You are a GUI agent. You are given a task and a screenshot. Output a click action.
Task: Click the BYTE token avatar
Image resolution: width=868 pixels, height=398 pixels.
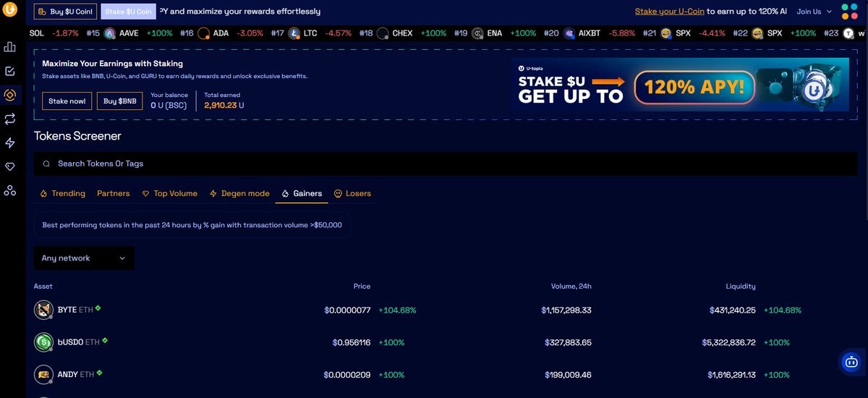(43, 310)
